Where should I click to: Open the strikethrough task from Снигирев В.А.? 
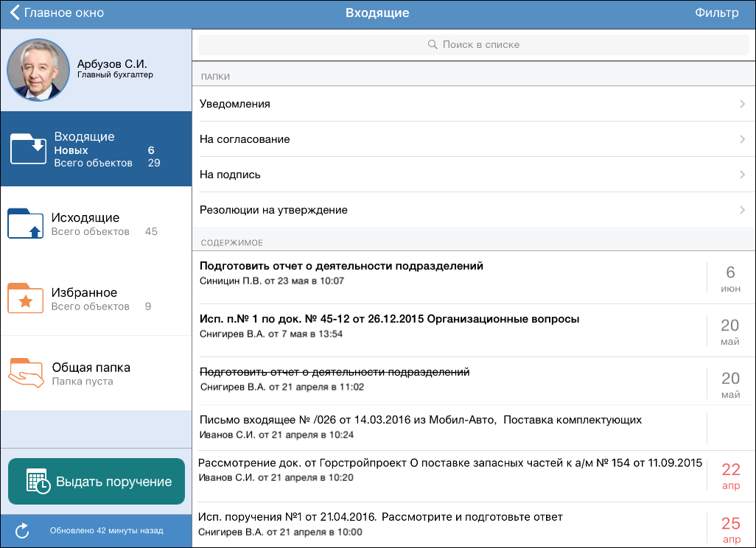point(474,381)
